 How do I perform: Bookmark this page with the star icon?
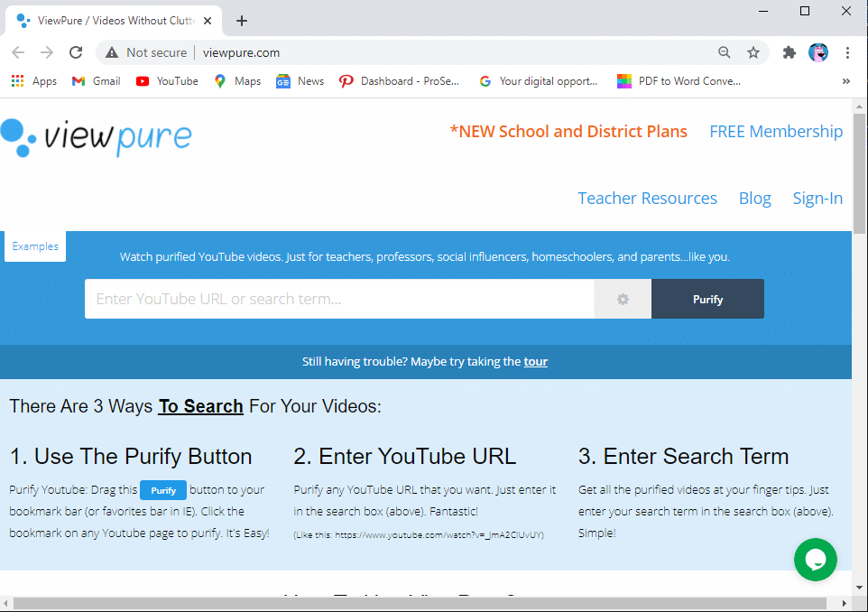point(753,52)
